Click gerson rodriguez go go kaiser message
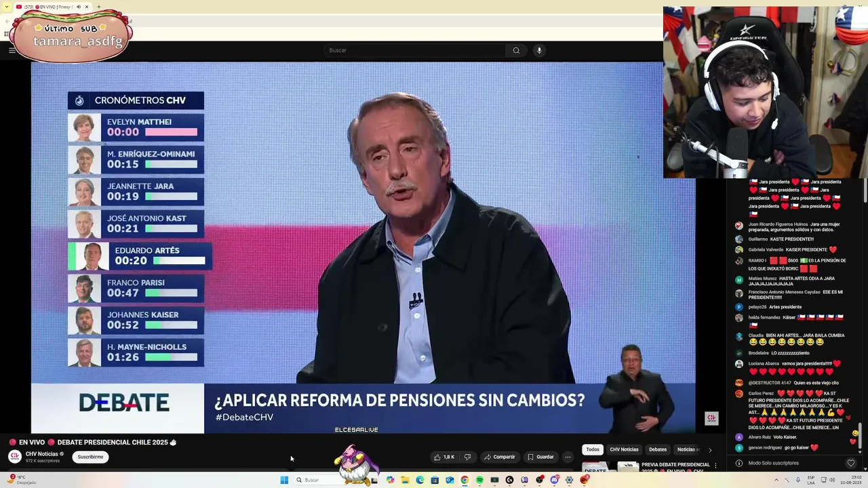The image size is (868, 488). click(783, 447)
